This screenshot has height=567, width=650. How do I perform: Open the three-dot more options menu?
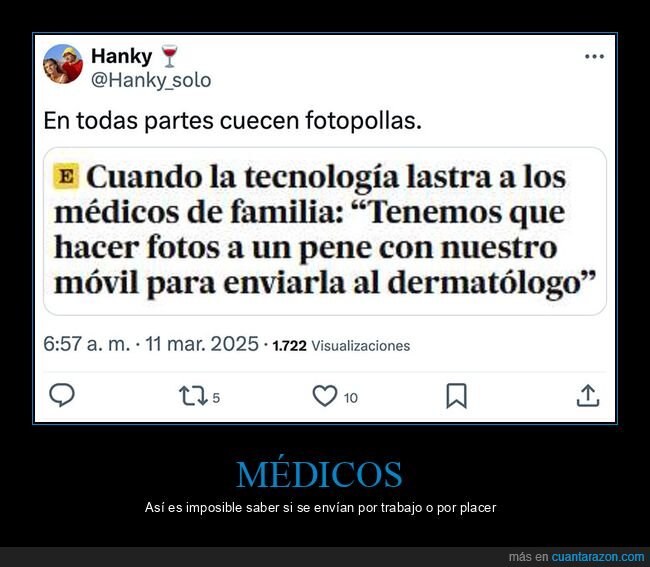(x=594, y=56)
